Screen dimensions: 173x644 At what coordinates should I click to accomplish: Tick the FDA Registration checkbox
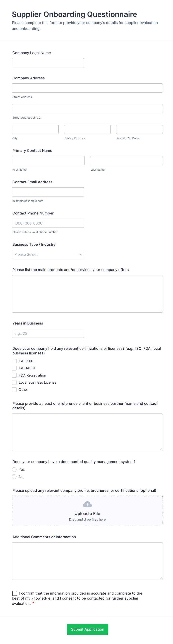[14, 375]
